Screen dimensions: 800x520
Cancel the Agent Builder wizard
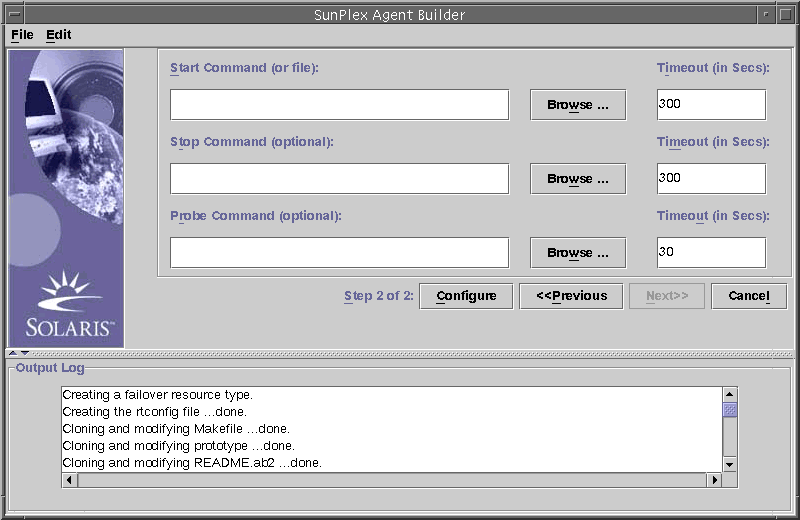[749, 296]
